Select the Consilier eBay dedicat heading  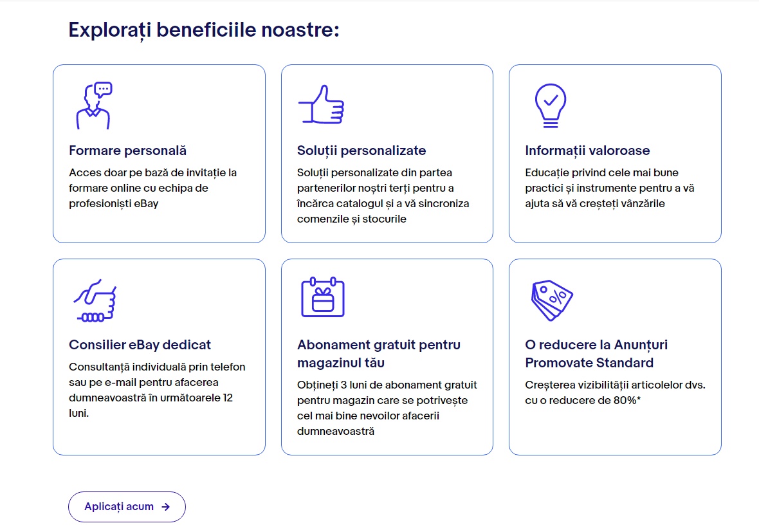coord(140,345)
